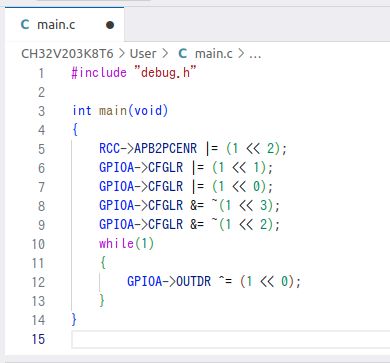Click line number 10 in the gutter
Viewport: 390px width, 363px height.
(38, 244)
